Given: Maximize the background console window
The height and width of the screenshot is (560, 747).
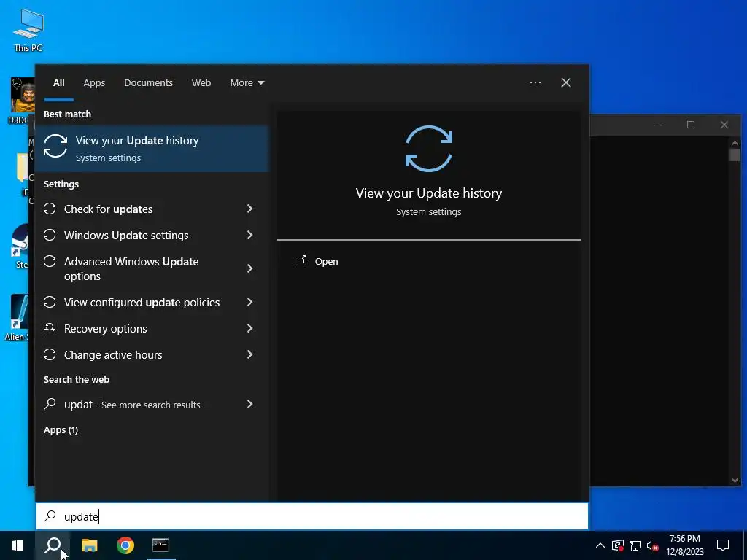Looking at the screenshot, I should pyautogui.click(x=691, y=125).
